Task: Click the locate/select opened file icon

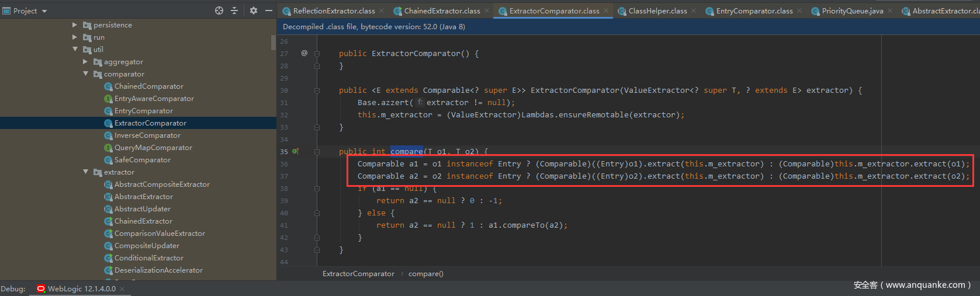Action: point(219,11)
